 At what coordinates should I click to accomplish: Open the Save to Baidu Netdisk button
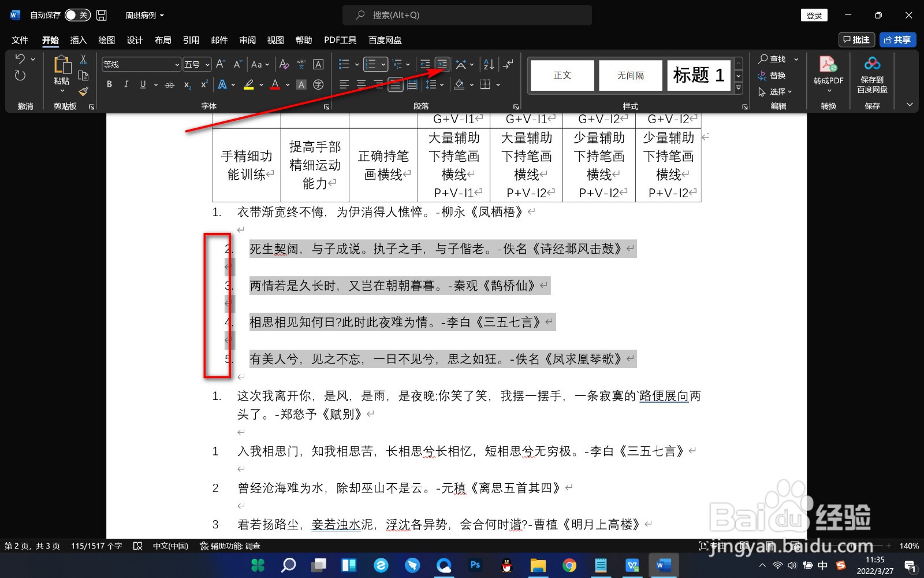click(x=872, y=74)
